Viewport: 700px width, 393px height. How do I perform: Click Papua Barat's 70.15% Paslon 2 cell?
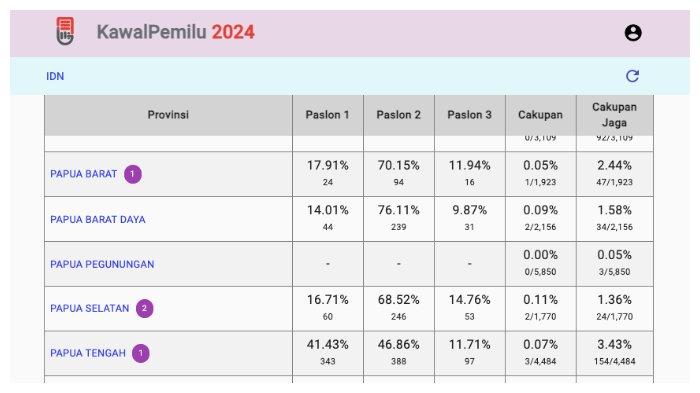tap(399, 174)
